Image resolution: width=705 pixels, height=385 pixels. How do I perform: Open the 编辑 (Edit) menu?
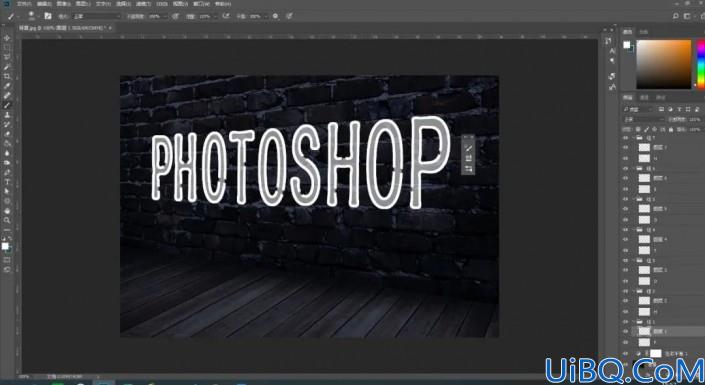click(x=44, y=4)
